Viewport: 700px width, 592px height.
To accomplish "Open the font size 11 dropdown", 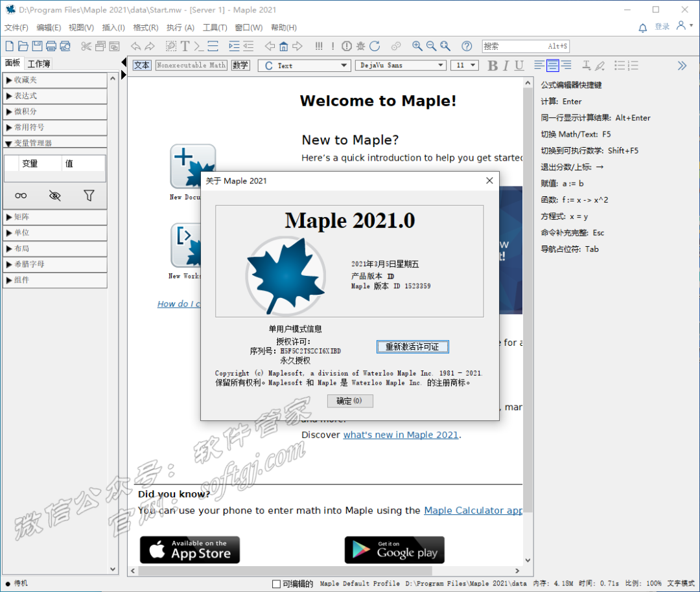I will coord(465,65).
